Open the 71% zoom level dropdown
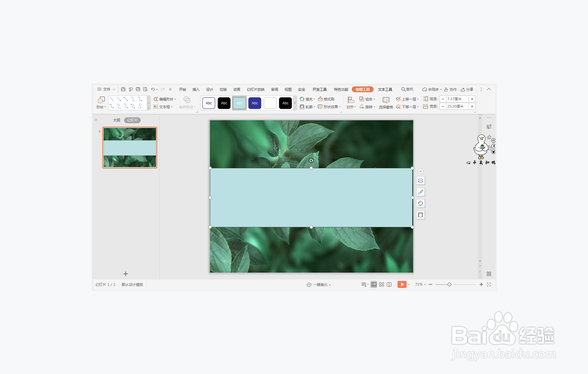 [x=420, y=284]
